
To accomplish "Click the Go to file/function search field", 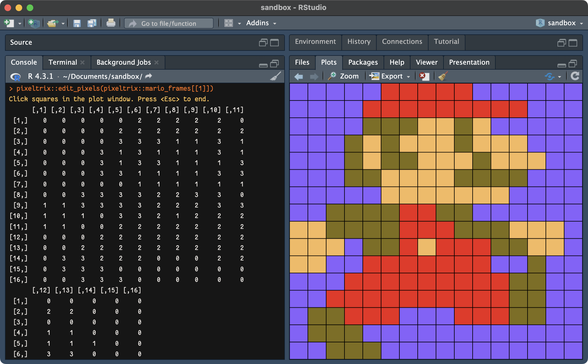I will point(169,23).
